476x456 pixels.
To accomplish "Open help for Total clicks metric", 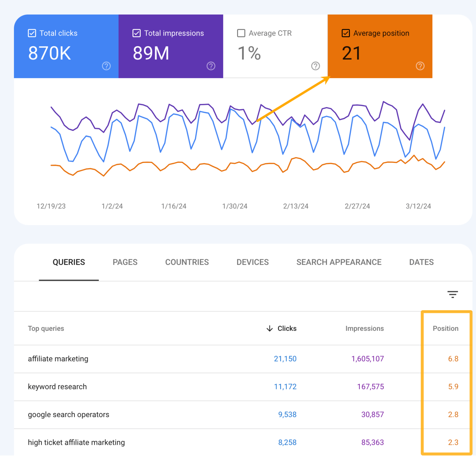I will pos(106,66).
